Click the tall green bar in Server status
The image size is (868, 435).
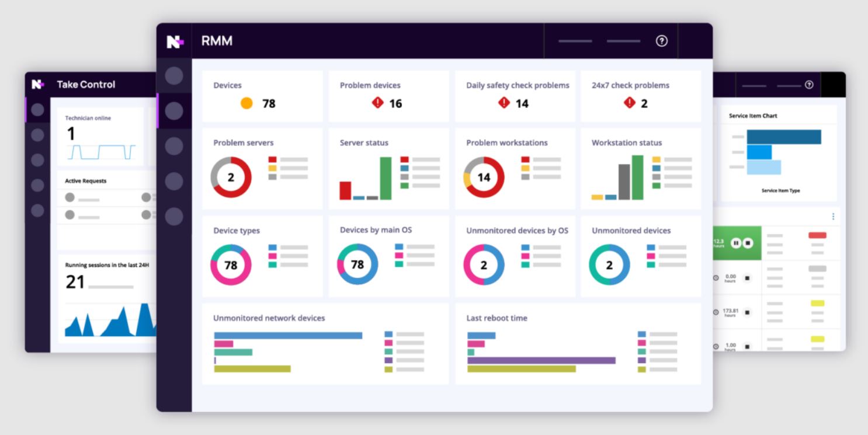(x=386, y=178)
